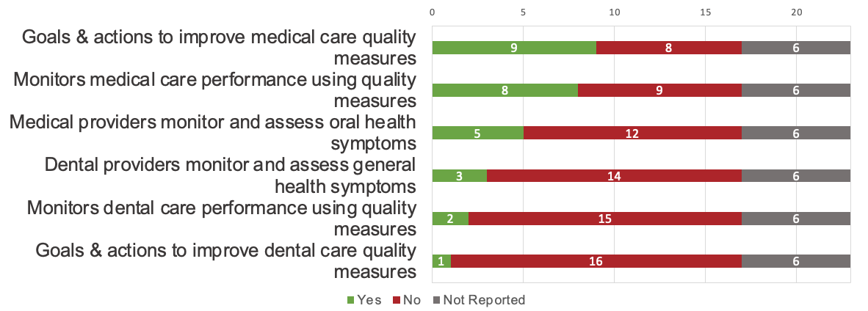
Task: Click the green bar segment labeled 5
Action: (477, 133)
